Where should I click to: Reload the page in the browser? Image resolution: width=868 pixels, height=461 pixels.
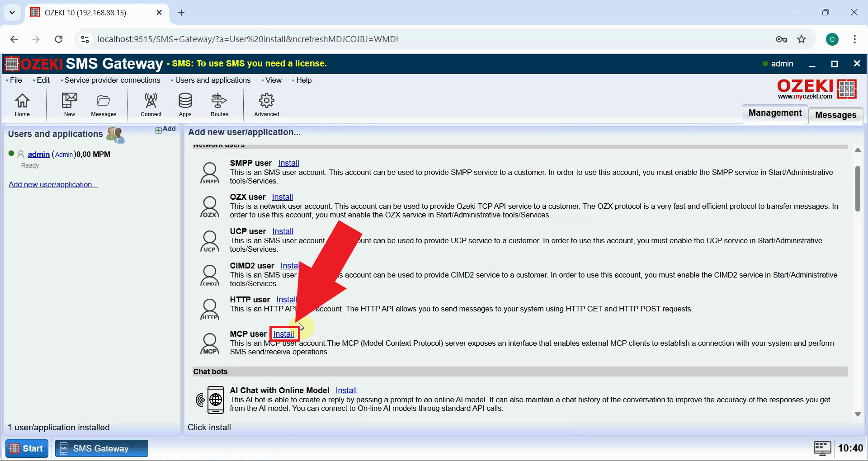click(58, 39)
